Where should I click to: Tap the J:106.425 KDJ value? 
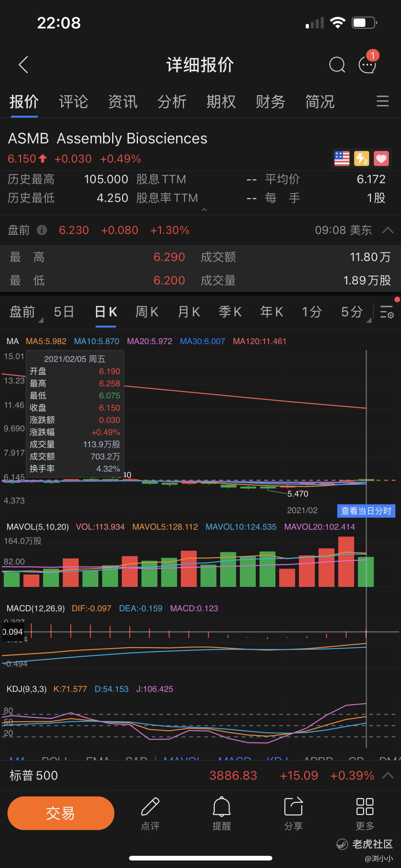155,689
